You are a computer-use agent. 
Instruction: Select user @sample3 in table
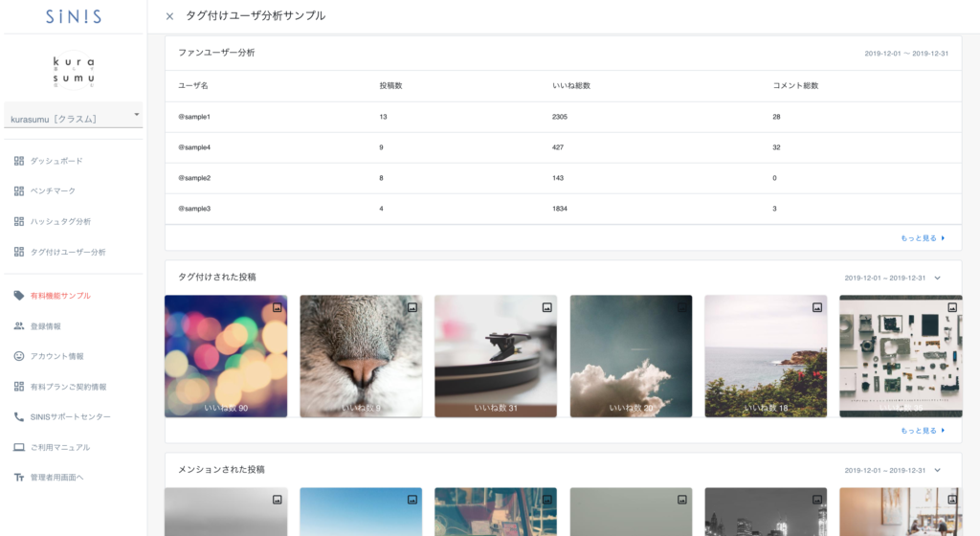pyautogui.click(x=194, y=209)
